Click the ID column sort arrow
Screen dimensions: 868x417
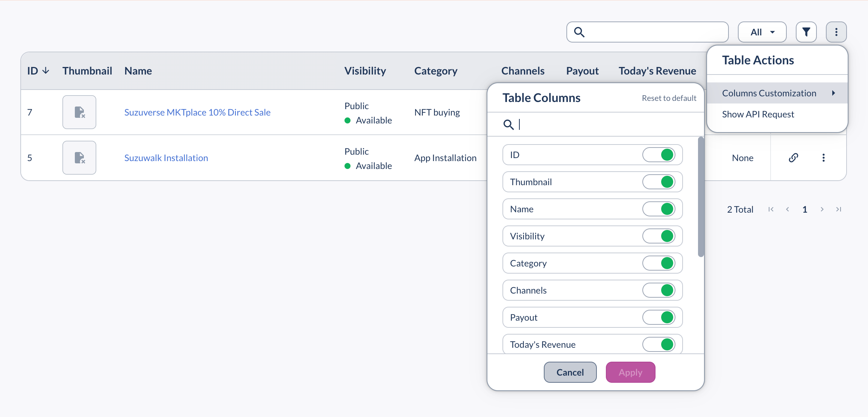pos(46,71)
